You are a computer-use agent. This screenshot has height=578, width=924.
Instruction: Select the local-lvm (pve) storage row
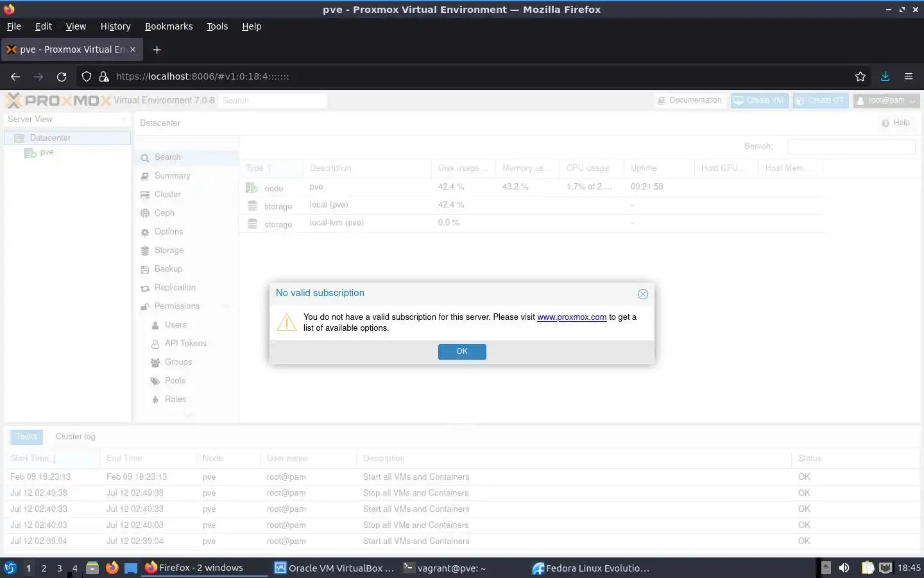click(531, 223)
